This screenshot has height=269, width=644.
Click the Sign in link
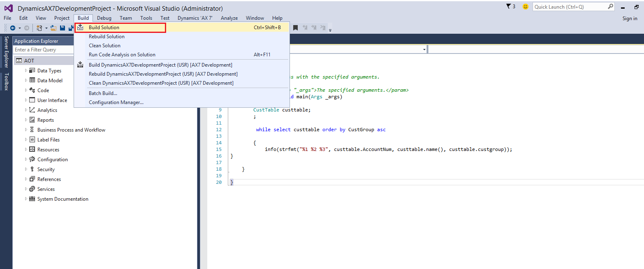(x=630, y=18)
